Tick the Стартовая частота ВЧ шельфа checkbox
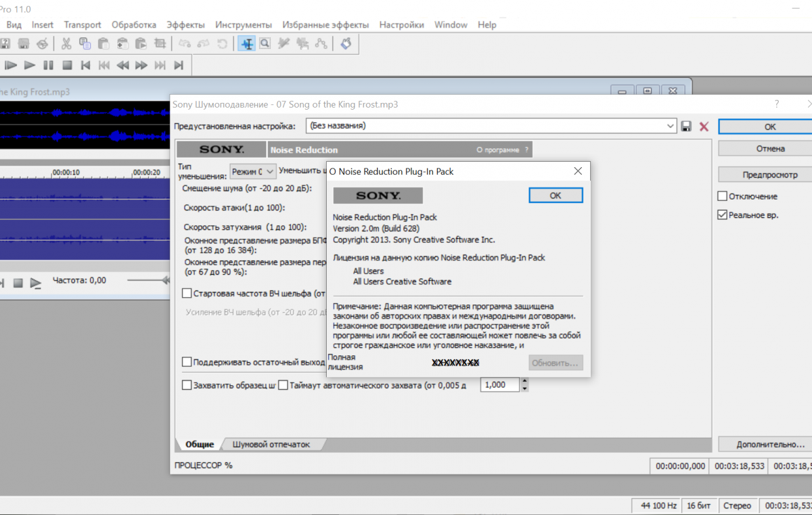Viewport: 812px width, 515px height. (187, 294)
